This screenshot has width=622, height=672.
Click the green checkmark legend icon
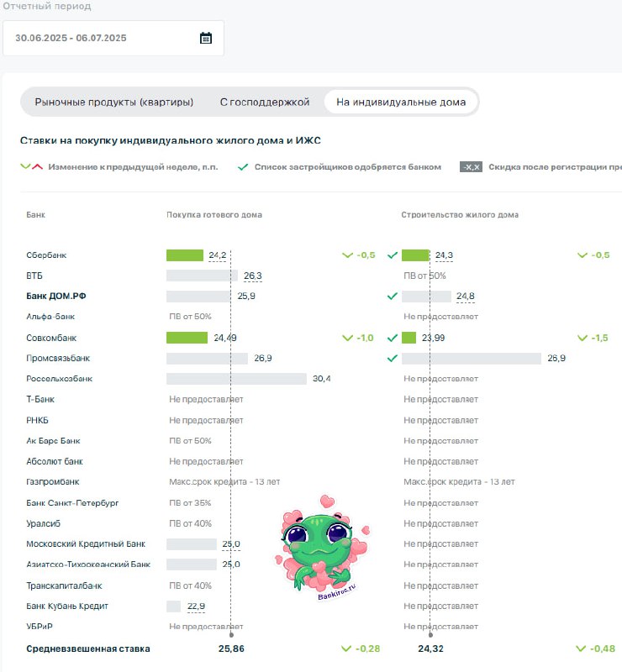[x=243, y=166]
